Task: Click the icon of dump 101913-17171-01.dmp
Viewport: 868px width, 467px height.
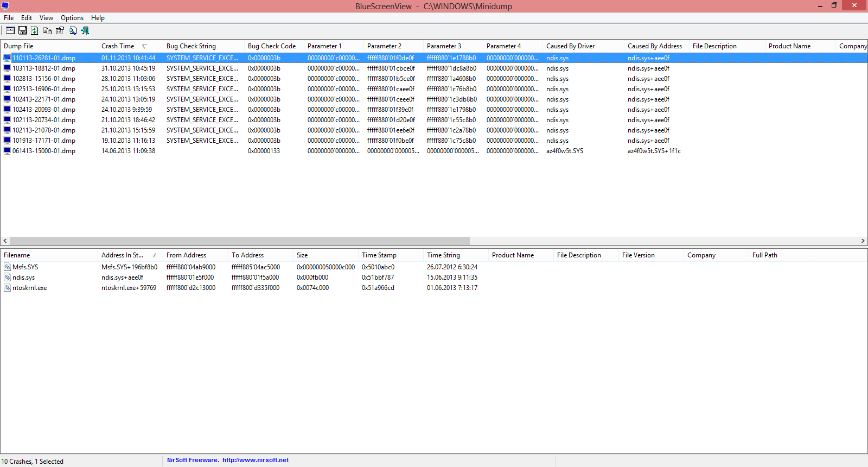Action: coord(7,140)
